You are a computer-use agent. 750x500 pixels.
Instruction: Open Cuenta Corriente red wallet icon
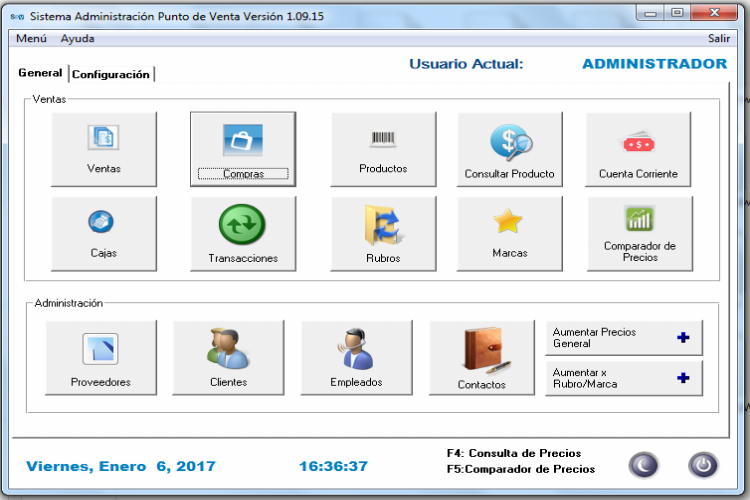tap(637, 142)
